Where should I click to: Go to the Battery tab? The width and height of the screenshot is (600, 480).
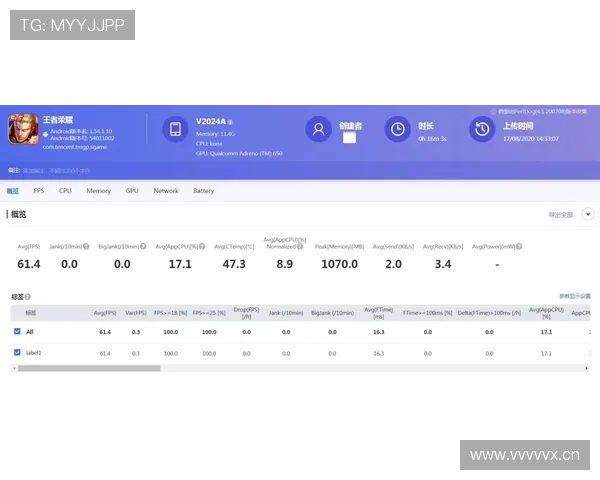pos(203,191)
